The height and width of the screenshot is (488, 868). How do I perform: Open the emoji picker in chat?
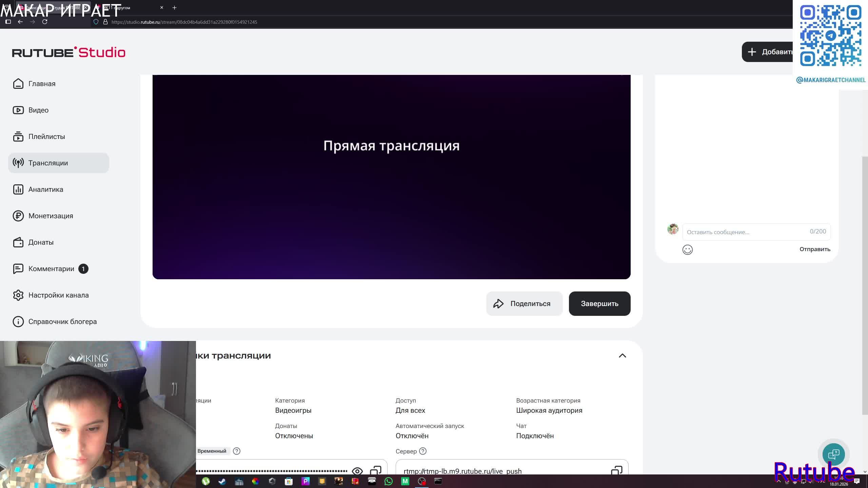pos(687,250)
